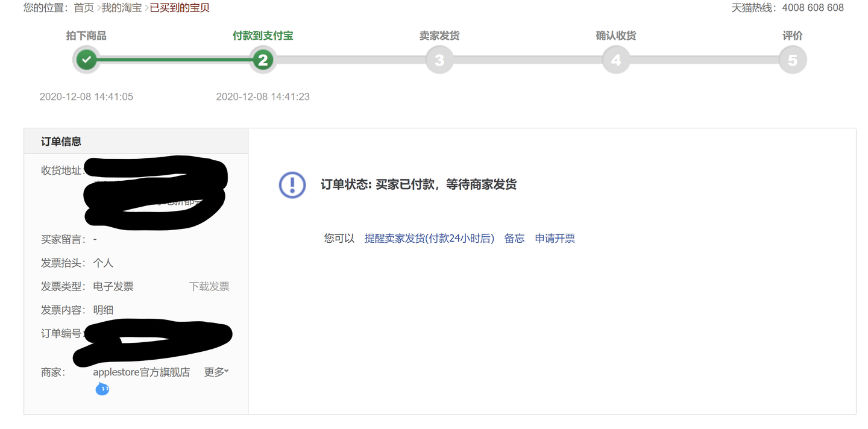
Task: Click the blue exclamation info icon beside order status
Action: [292, 185]
